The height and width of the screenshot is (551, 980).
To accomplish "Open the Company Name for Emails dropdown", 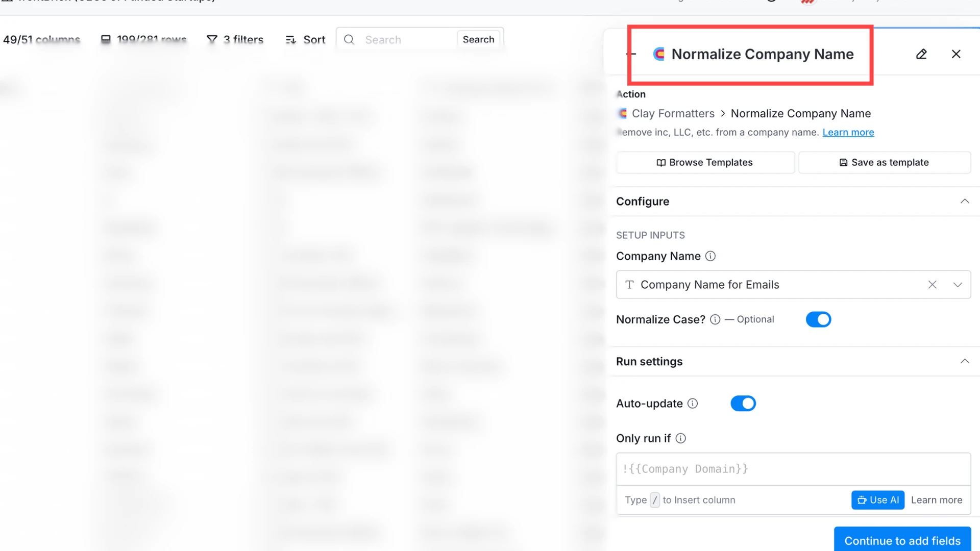I will [958, 284].
